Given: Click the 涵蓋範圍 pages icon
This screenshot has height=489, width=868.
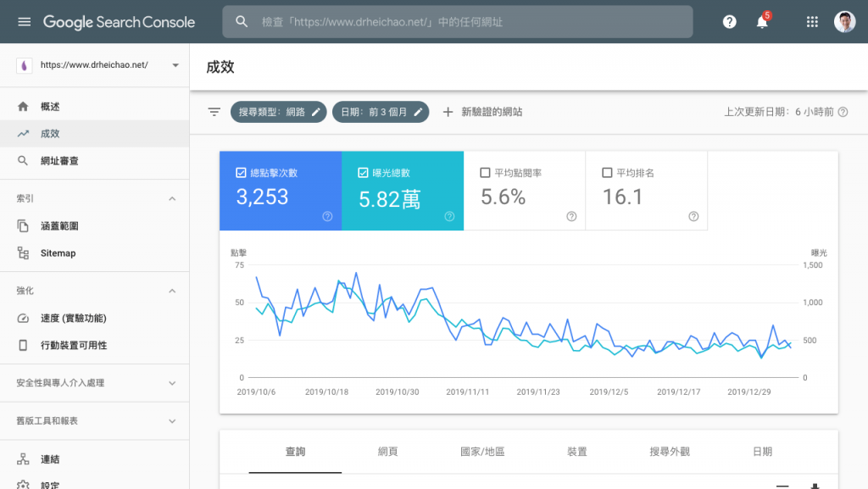Looking at the screenshot, I should click(x=23, y=225).
